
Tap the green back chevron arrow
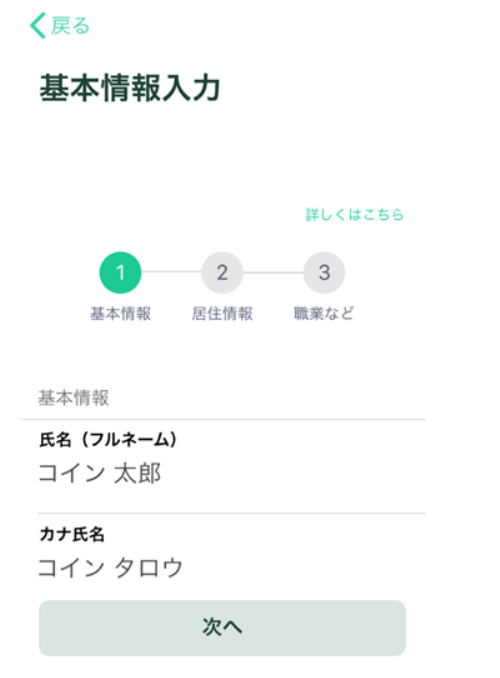(38, 26)
